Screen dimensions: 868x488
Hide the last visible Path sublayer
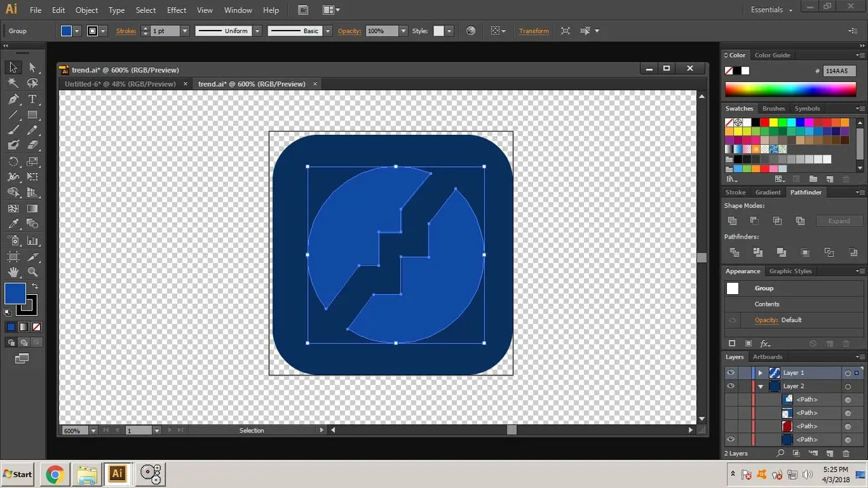coord(730,439)
